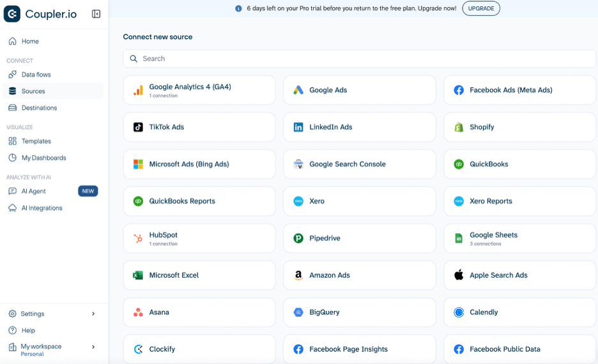Click "3 connections" under Google Sheets
The image size is (598, 364).
click(x=486, y=244)
